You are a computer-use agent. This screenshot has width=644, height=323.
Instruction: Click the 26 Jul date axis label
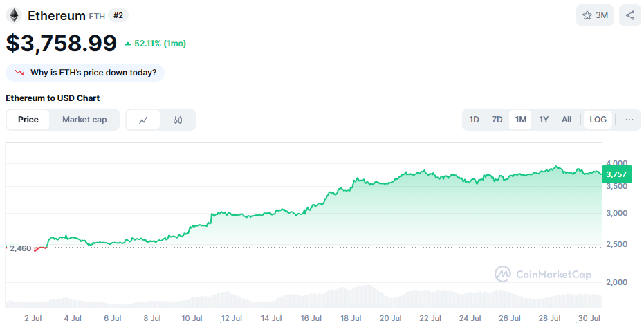tap(509, 318)
